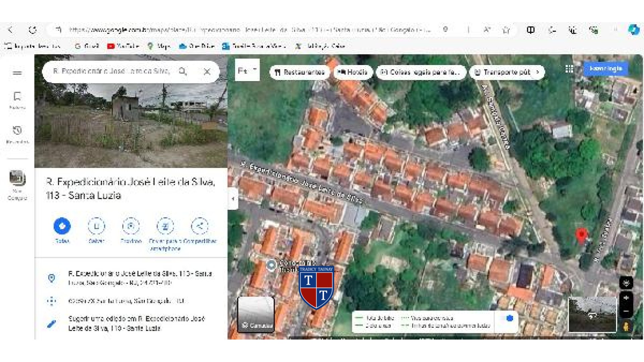Image resolution: width=644 pixels, height=362 pixels.
Task: Clear the search box with X
Action: click(x=207, y=71)
